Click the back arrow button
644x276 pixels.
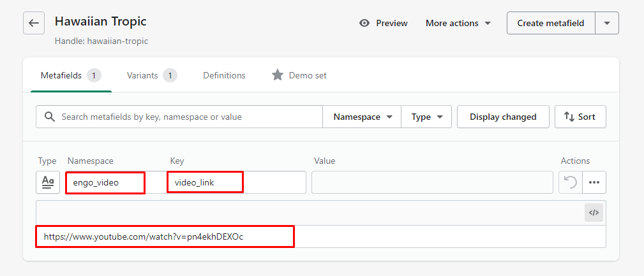34,23
